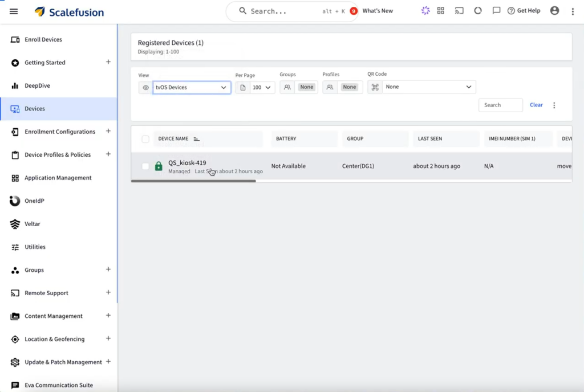The height and width of the screenshot is (392, 584).
Task: Check the QS_kiosk-419 row checkbox
Action: tap(145, 166)
